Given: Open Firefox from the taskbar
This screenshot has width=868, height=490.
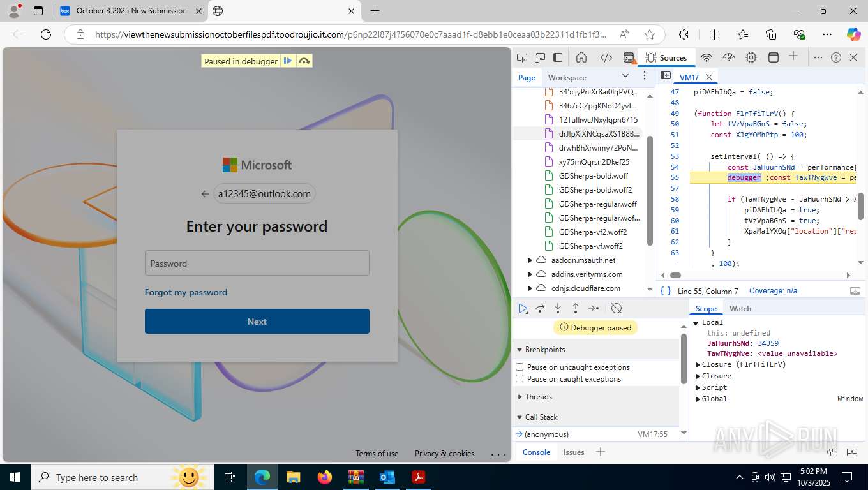Looking at the screenshot, I should pyautogui.click(x=325, y=477).
